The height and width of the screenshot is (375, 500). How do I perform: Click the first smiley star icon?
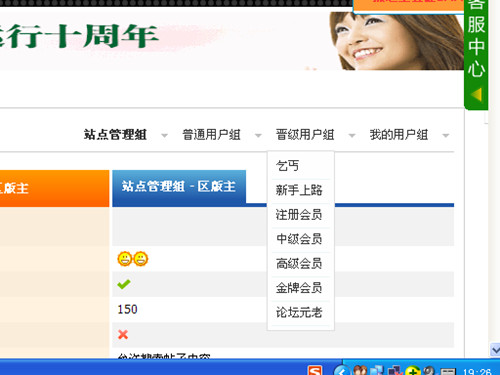[125, 259]
